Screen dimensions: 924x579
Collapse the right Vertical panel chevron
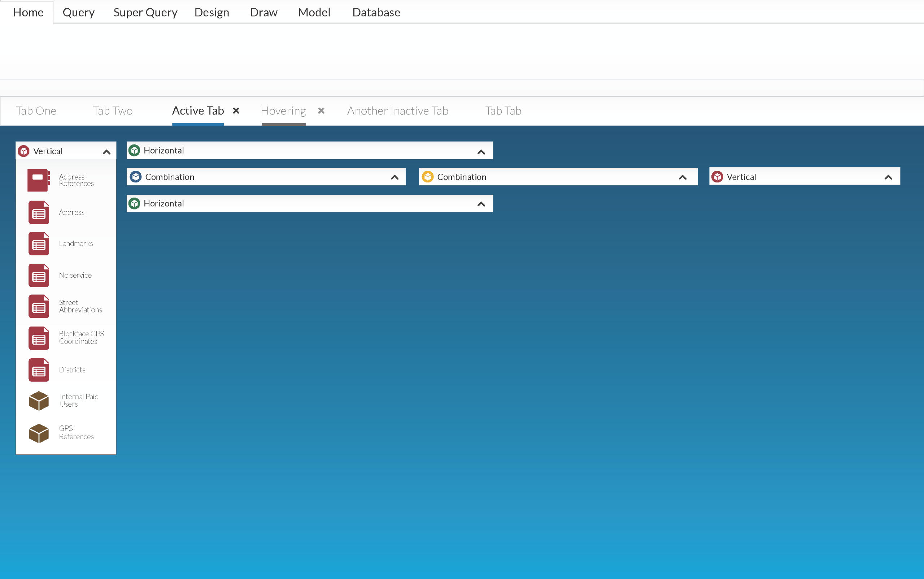[x=888, y=177]
